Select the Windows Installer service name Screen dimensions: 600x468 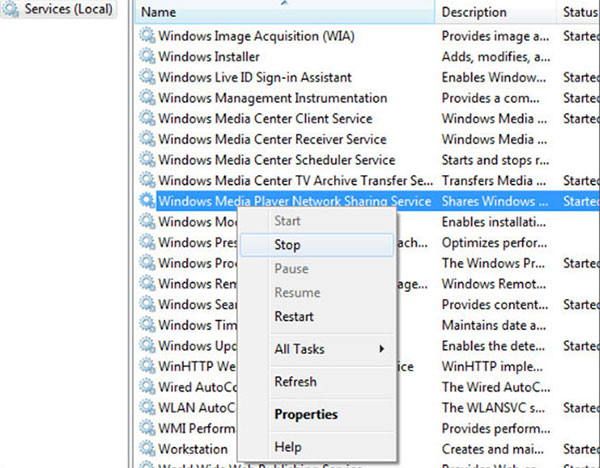click(x=209, y=57)
